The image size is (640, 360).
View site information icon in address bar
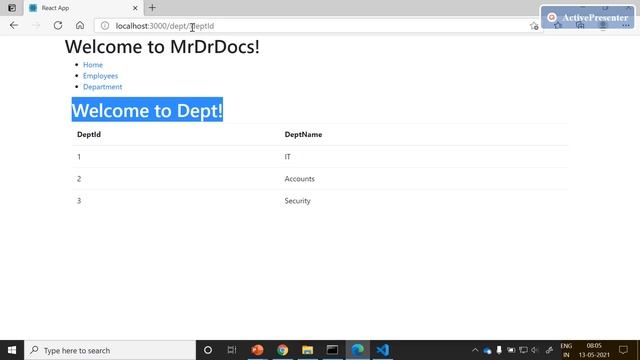(x=105, y=26)
